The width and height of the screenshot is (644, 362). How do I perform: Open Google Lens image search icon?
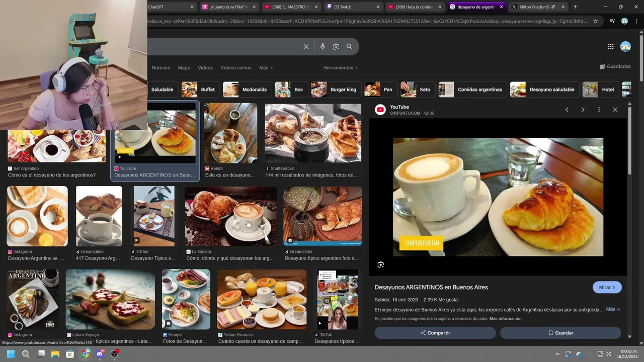tap(336, 47)
